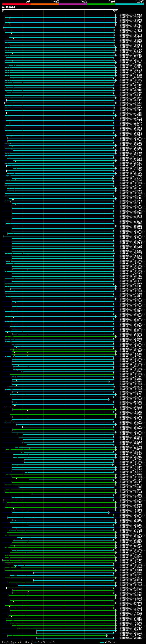Open UniRef100_Q8IL02 hit label
Viewport: 146px width, 644px height.
[x=131, y=417]
